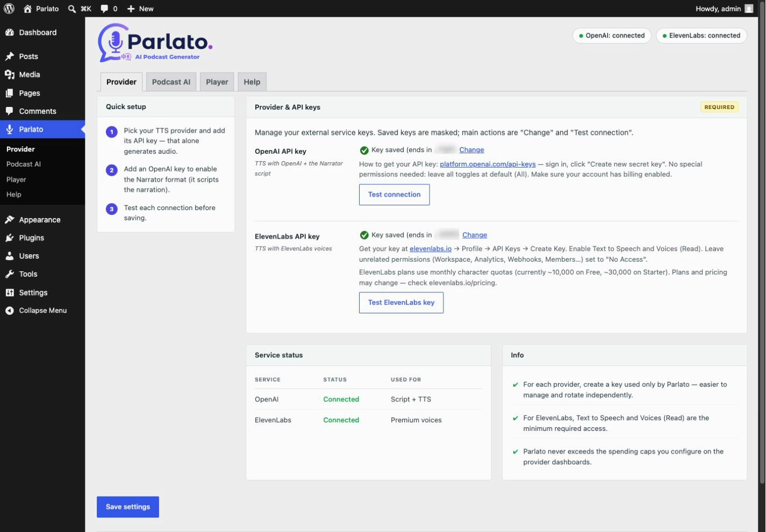766x532 pixels.
Task: Click the Parlato logo at page top
Action: (x=155, y=43)
